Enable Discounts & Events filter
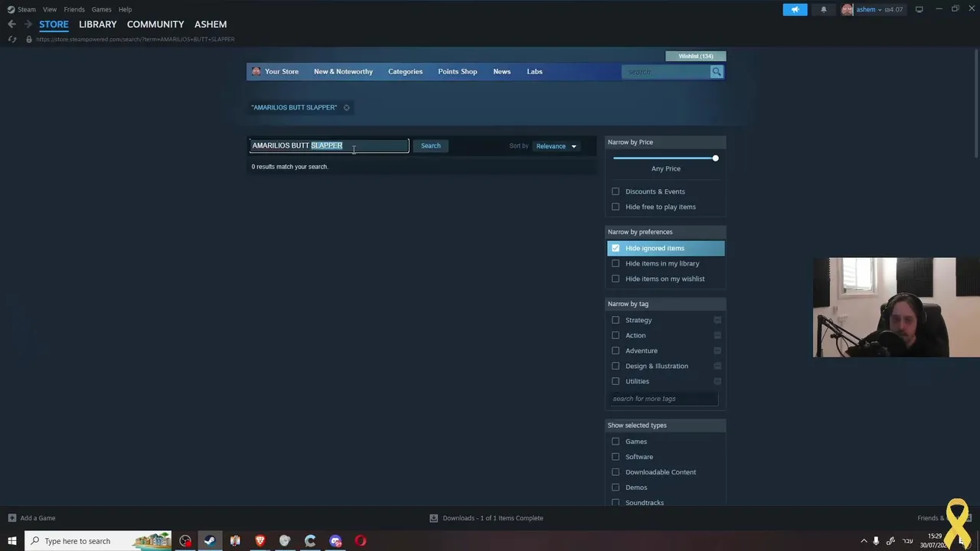 click(616, 191)
